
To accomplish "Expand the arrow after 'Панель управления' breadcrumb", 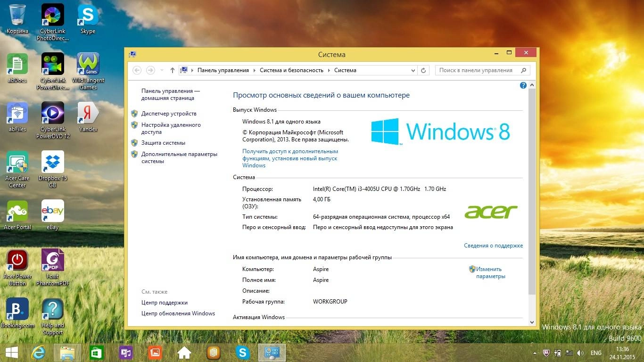I will click(255, 70).
